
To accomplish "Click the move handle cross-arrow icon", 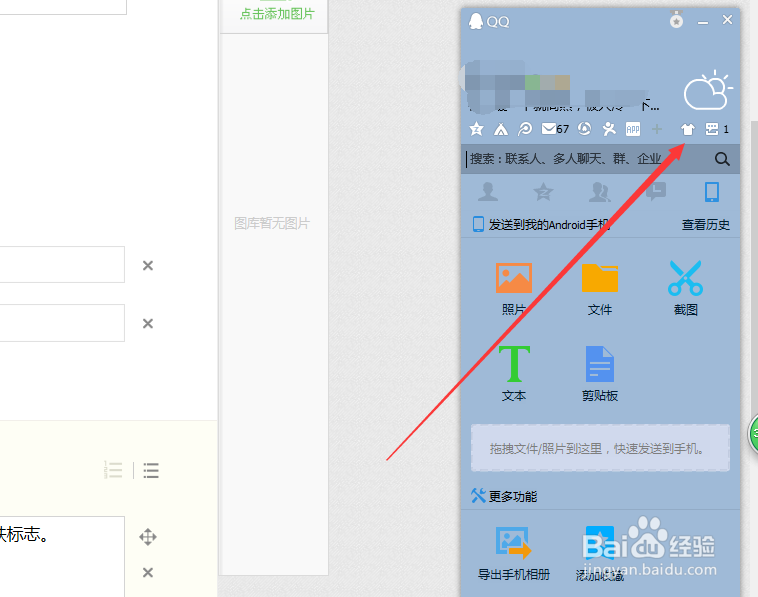I will click(x=148, y=537).
